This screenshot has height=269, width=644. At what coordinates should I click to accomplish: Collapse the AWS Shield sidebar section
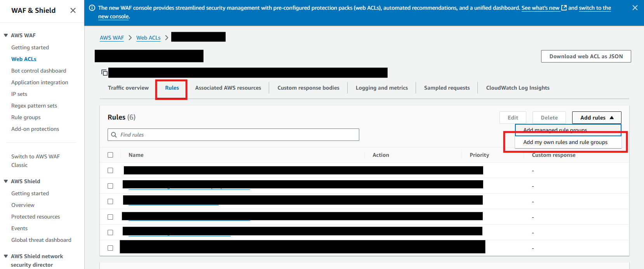6,181
